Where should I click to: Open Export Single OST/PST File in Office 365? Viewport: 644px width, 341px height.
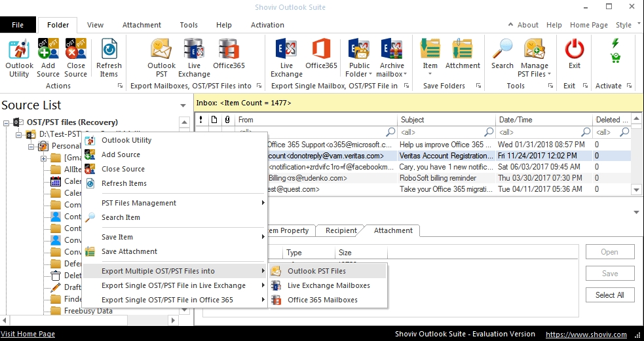(174, 300)
